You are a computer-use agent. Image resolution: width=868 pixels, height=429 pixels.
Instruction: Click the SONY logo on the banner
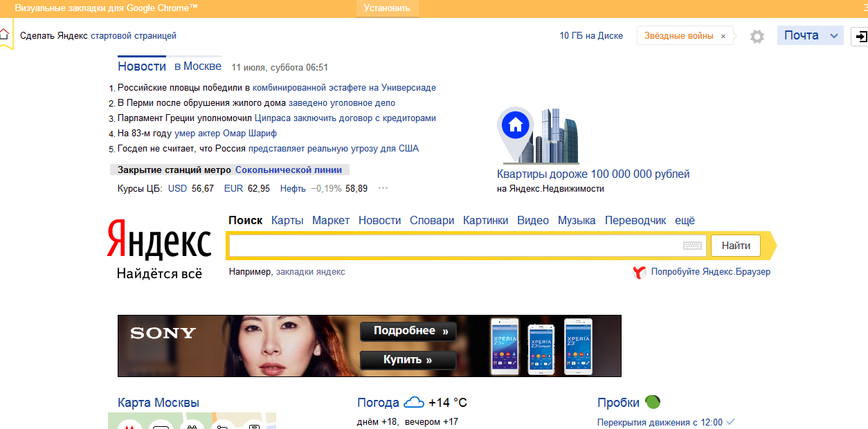[x=163, y=334]
